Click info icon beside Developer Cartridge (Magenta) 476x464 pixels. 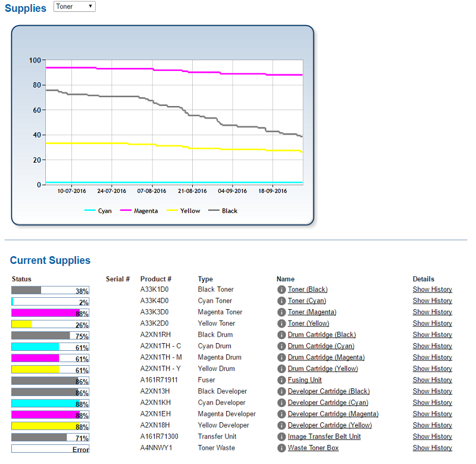pos(281,415)
